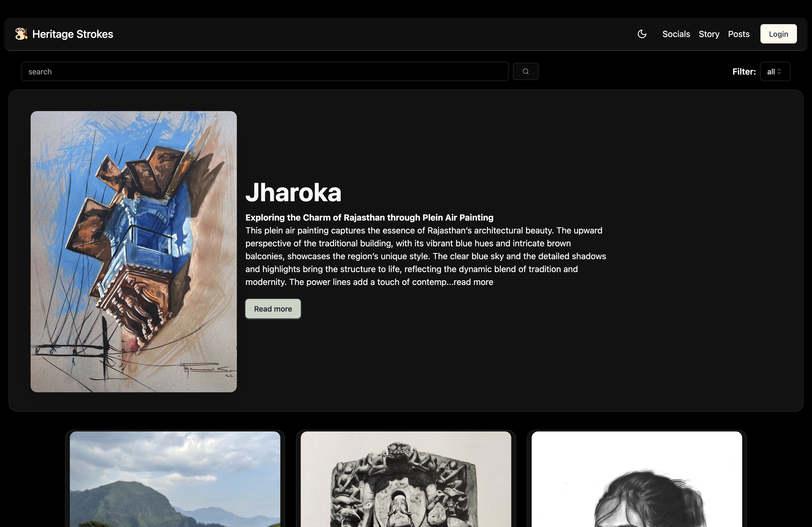Click the up-down chevron in filter select

779,72
